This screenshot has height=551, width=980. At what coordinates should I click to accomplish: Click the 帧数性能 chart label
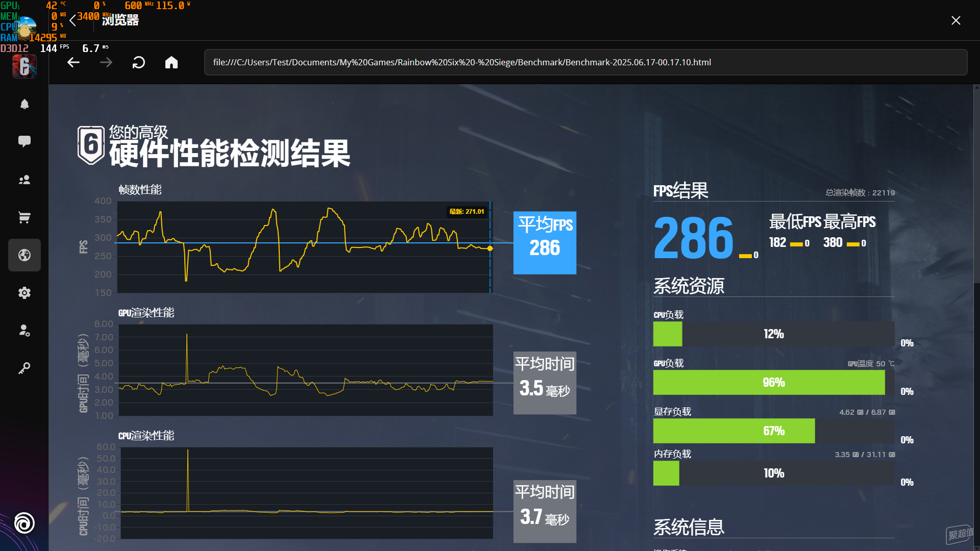click(x=140, y=190)
